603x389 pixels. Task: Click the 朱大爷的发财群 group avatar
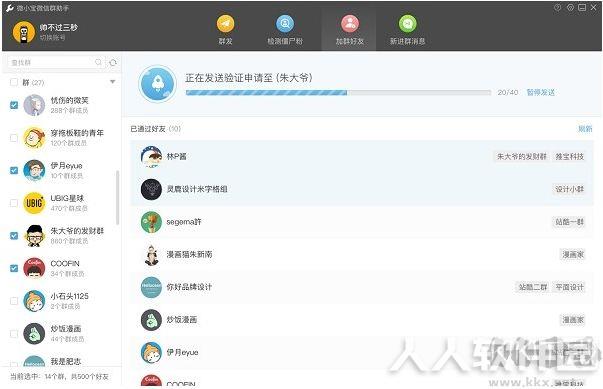click(x=34, y=236)
